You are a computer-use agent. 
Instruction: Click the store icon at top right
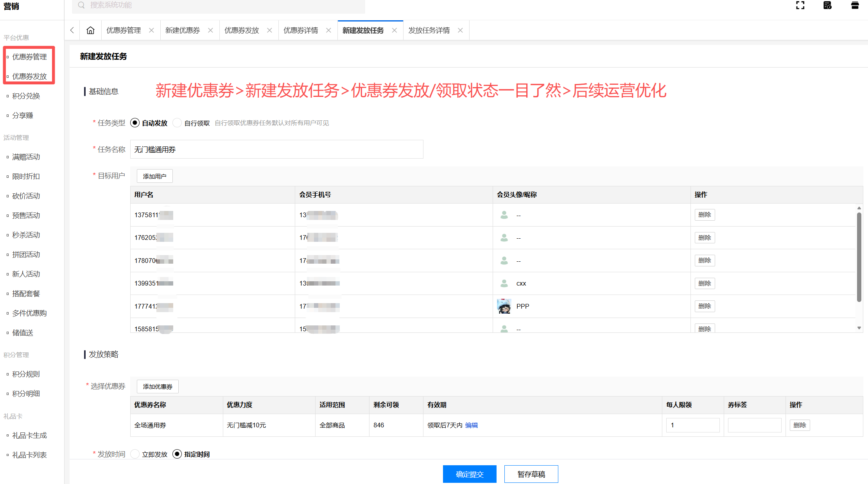pyautogui.click(x=855, y=5)
